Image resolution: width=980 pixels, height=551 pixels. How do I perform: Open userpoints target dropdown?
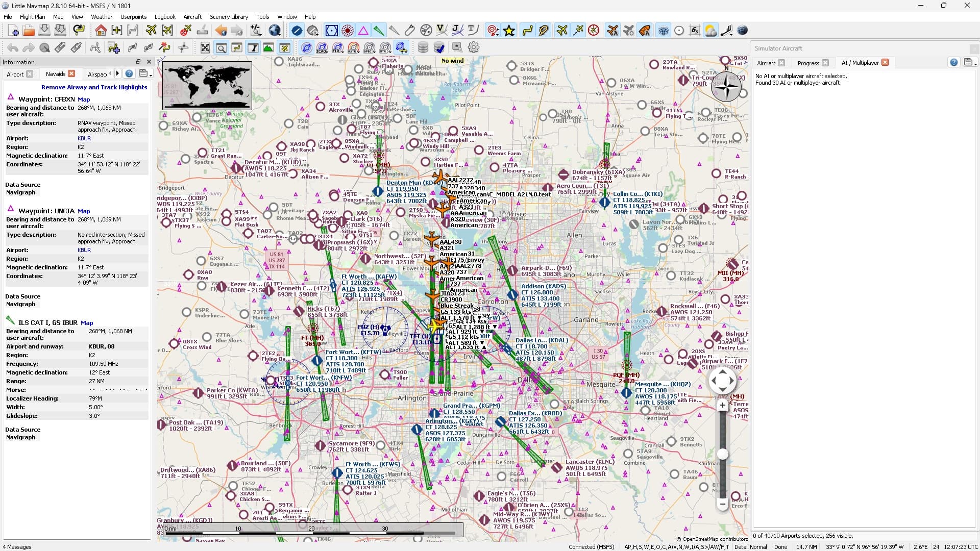pos(493,31)
